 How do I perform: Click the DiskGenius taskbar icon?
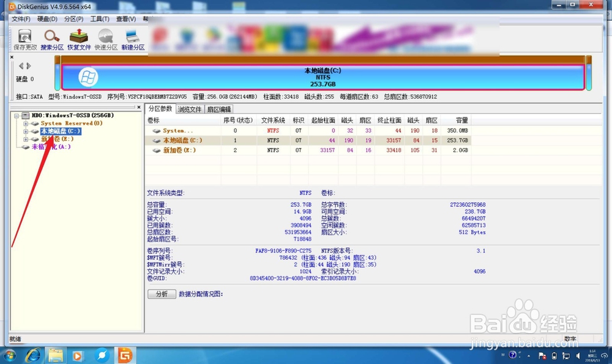tap(125, 355)
